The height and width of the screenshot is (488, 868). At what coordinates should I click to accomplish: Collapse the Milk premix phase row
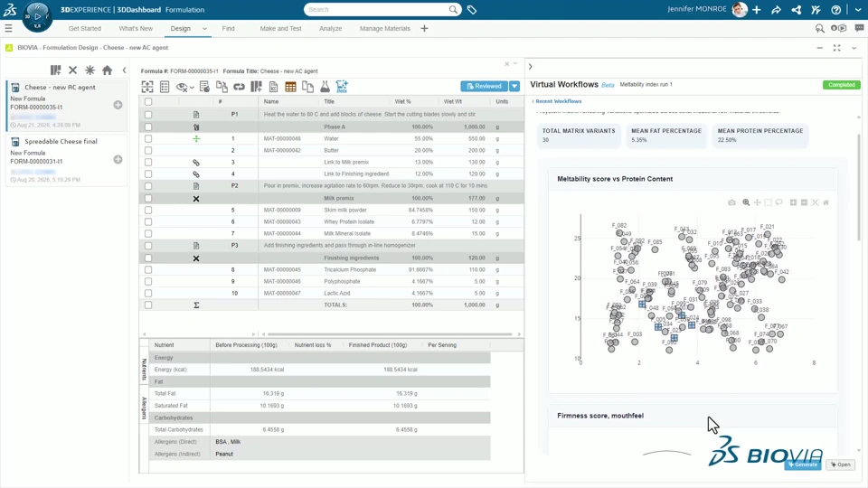(196, 198)
